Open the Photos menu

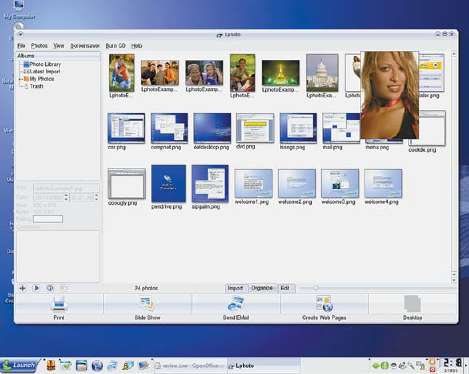pyautogui.click(x=39, y=46)
